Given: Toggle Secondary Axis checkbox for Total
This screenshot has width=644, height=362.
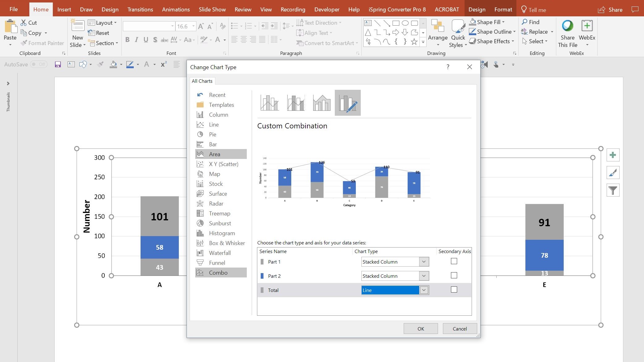Looking at the screenshot, I should (x=454, y=289).
